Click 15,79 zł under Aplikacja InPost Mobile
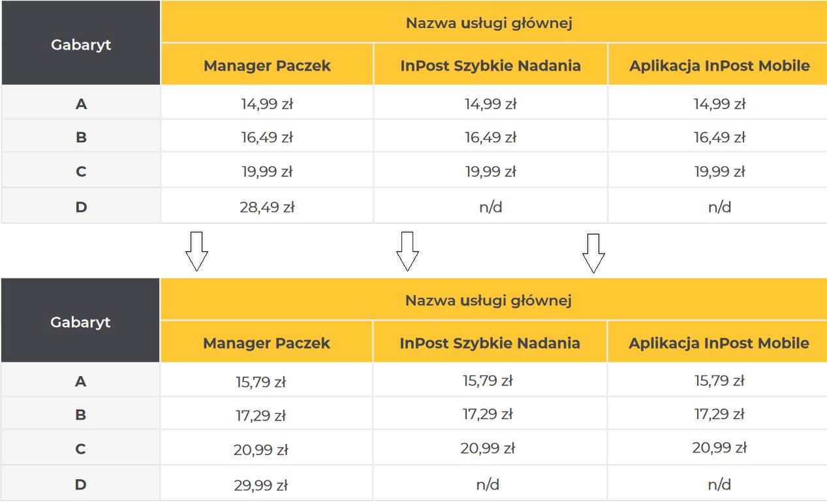This screenshot has width=827, height=504. tap(719, 381)
